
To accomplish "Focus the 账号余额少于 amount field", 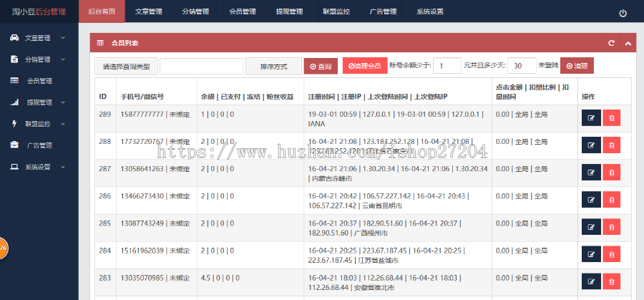I will pos(447,66).
